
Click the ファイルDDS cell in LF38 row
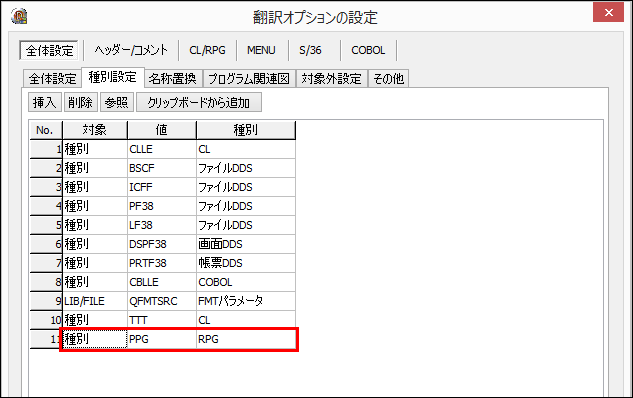[246, 225]
